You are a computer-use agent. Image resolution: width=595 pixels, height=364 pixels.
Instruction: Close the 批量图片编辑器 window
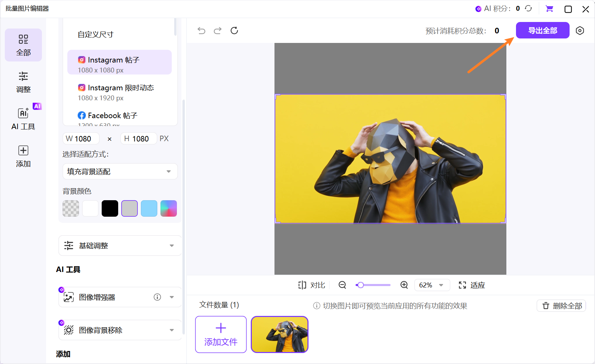tap(586, 9)
